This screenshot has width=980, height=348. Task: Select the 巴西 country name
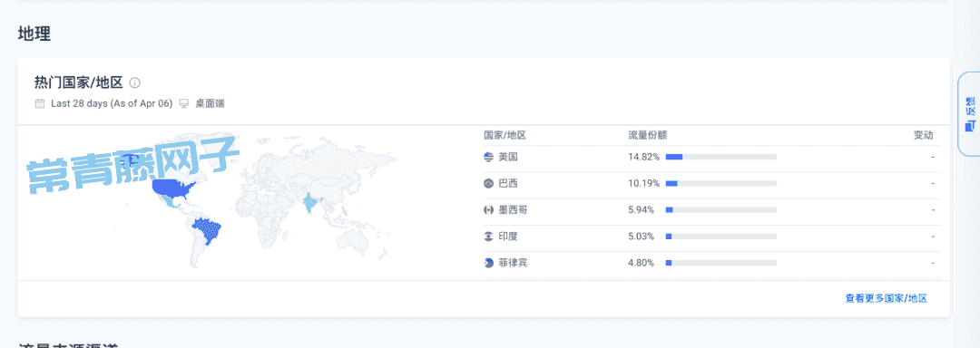[x=508, y=184]
